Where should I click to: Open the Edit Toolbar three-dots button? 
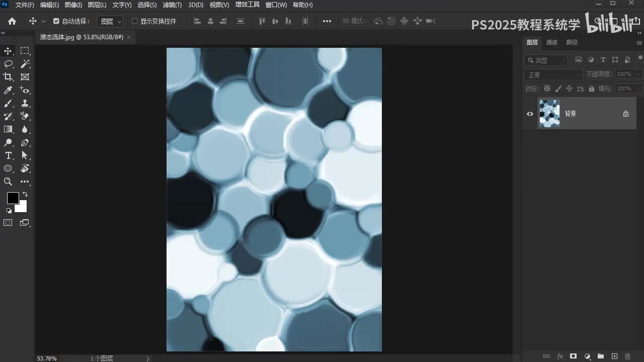click(25, 182)
